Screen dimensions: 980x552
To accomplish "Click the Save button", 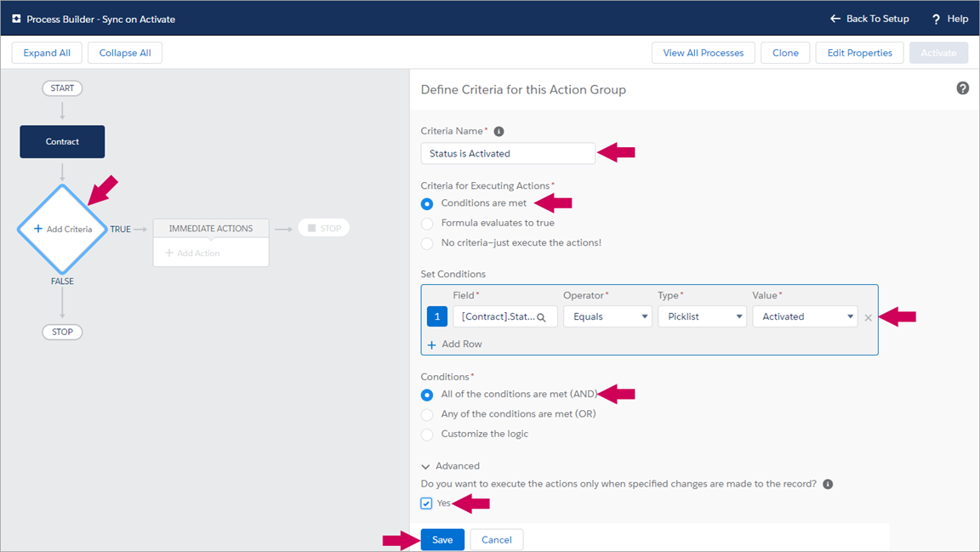I will 442,539.
